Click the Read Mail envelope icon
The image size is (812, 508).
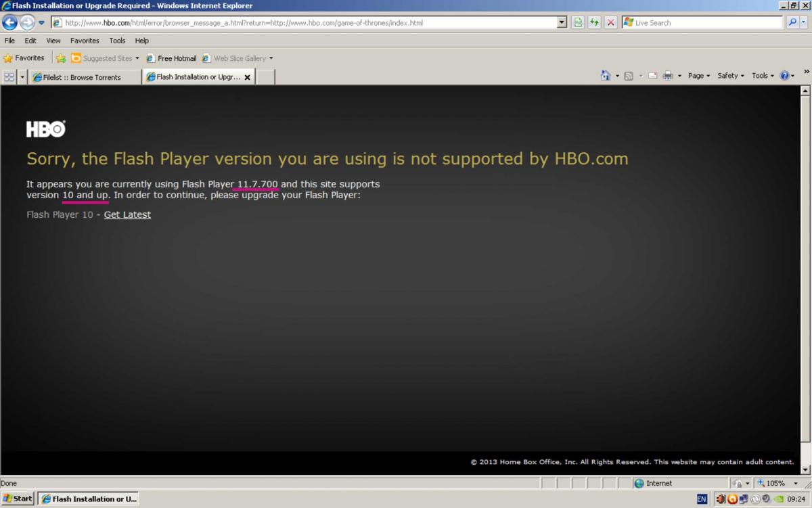pyautogui.click(x=653, y=76)
